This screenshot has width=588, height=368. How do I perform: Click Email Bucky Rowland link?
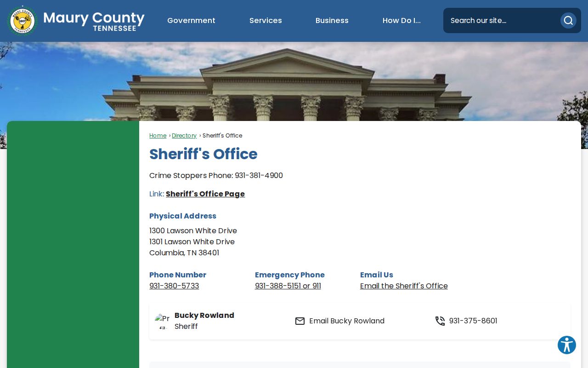[x=347, y=321]
